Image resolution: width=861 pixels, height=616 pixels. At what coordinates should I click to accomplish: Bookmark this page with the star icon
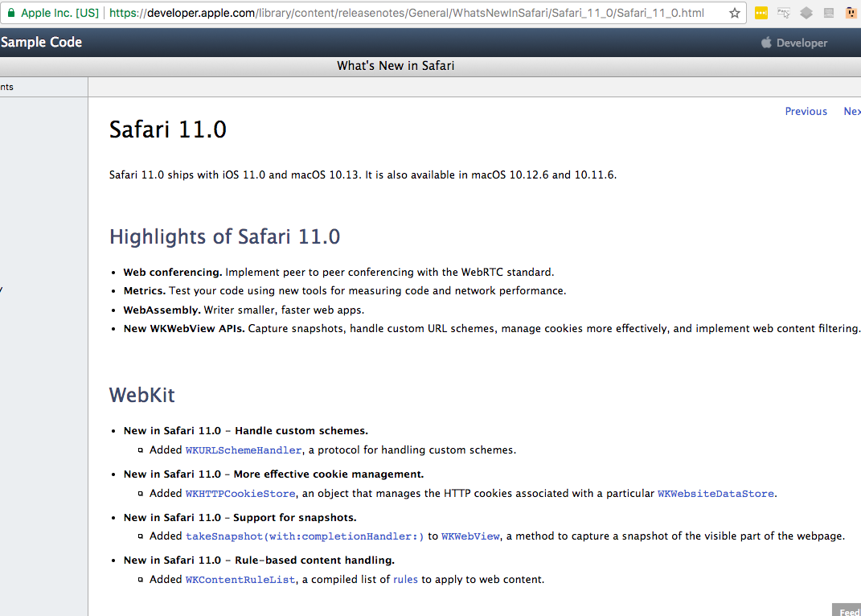pyautogui.click(x=734, y=13)
